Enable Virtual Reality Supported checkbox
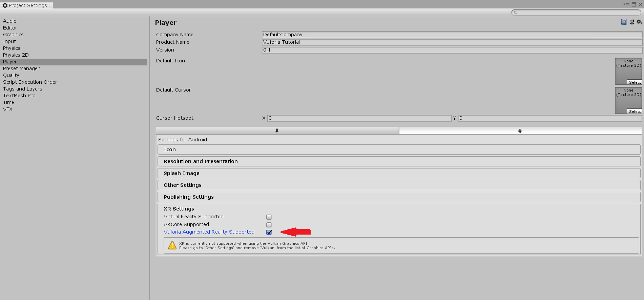Viewport: 644px width, 300px height. [x=269, y=217]
